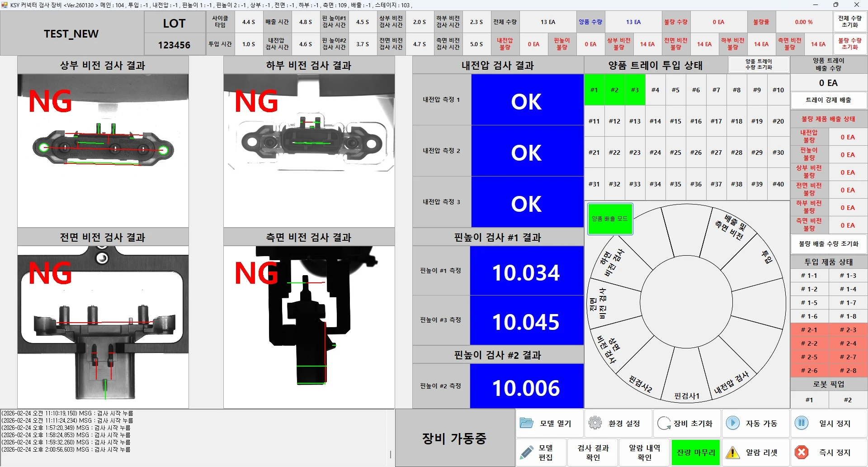Click the refresh icon on 장비 초기화
Viewport: 868px width, 467px height.
pyautogui.click(x=664, y=423)
